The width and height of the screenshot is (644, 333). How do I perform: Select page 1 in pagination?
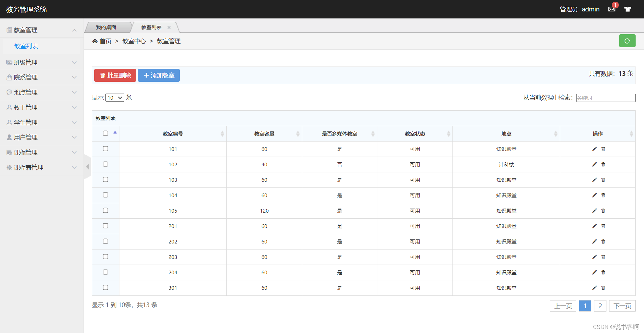[x=585, y=306]
